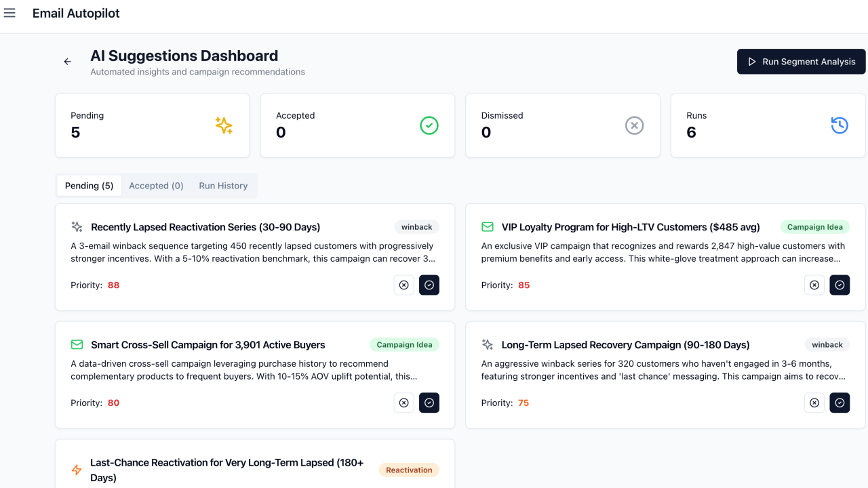Click the gray X icon on Dismissed card
The height and width of the screenshot is (488, 868).
(634, 125)
